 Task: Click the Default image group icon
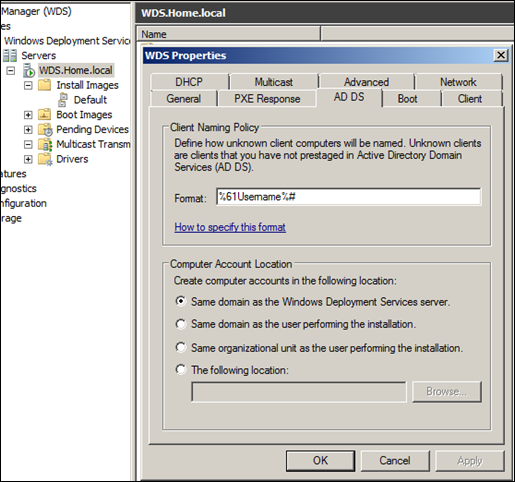coord(62,100)
